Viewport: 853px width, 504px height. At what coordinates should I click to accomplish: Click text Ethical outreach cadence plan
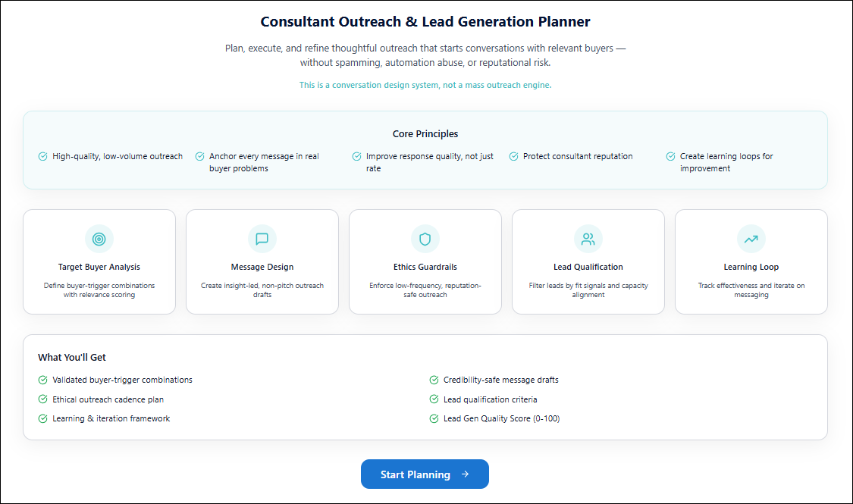108,399
